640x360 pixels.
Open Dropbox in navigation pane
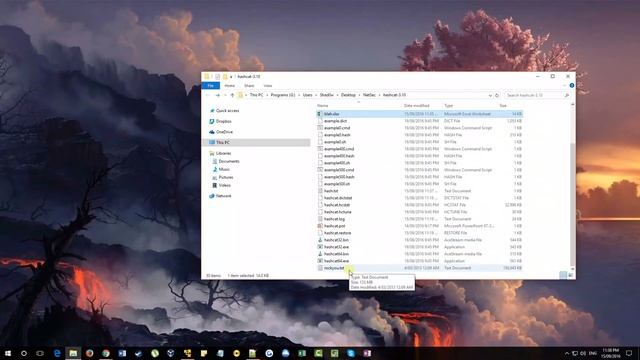point(220,121)
